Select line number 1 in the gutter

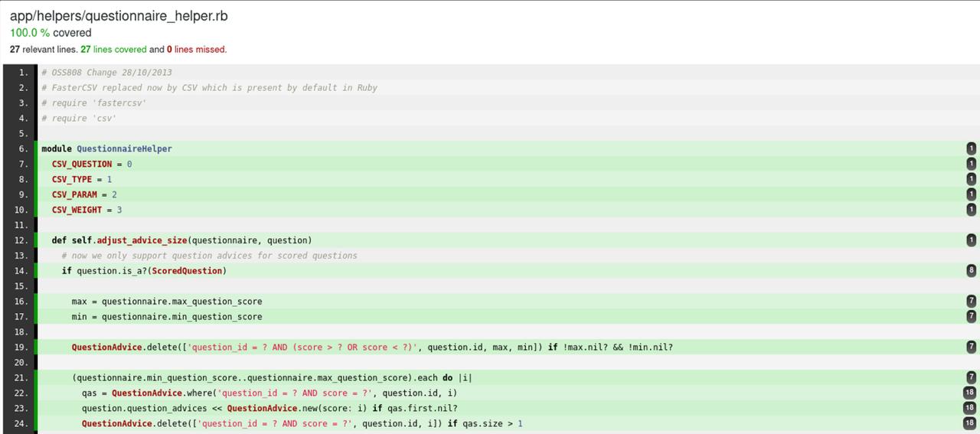coord(22,73)
